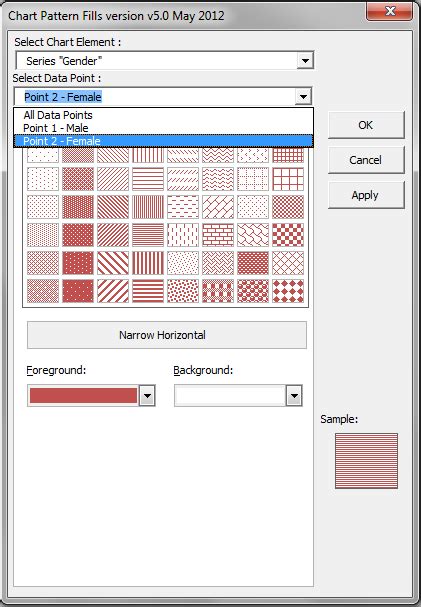Viewport: 421px width, 607px height.
Task: Select the diagonal brick pattern swatch
Action: tap(218, 207)
